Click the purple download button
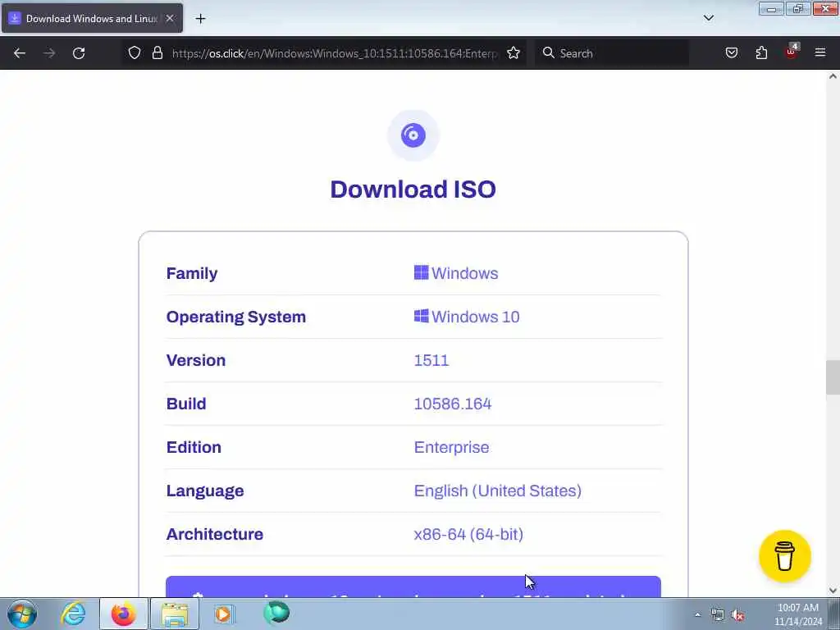840x630 pixels. click(413, 587)
